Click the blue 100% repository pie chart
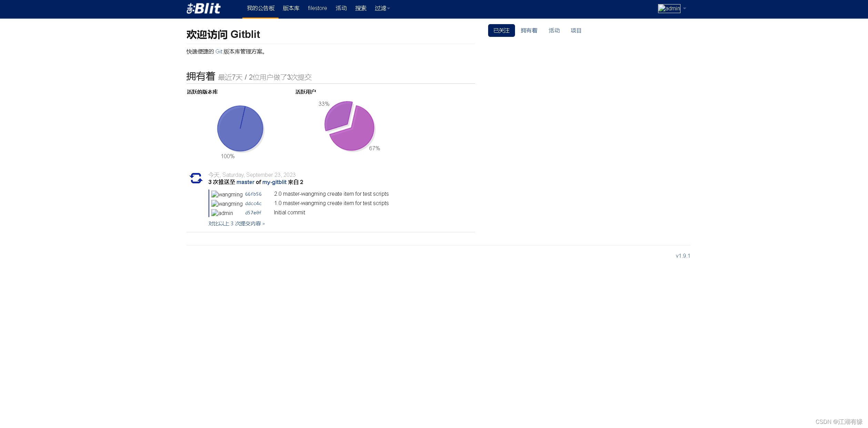The height and width of the screenshot is (428, 868). coord(240,129)
